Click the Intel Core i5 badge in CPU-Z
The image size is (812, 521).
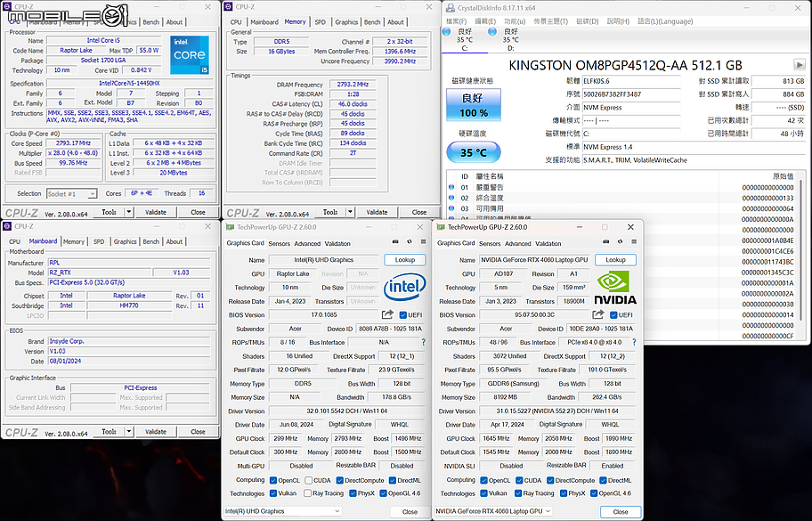189,54
